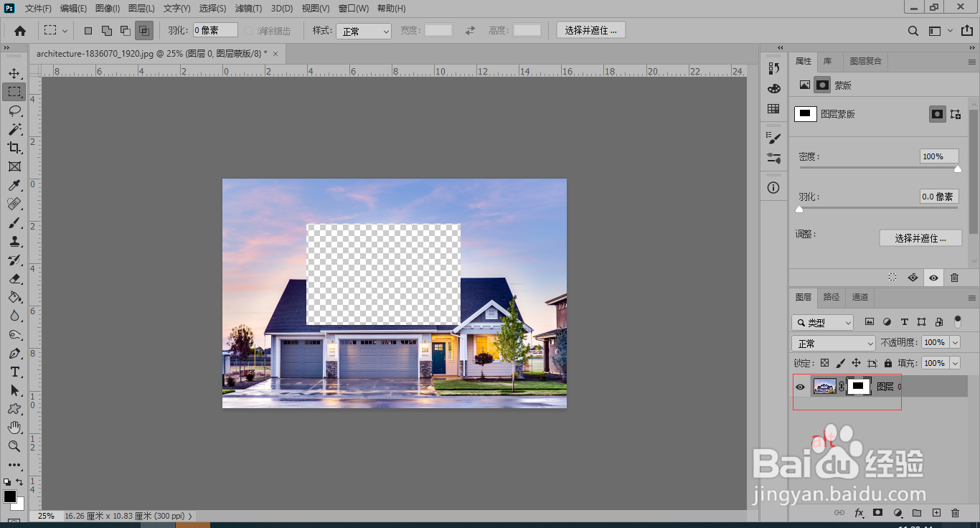Create a new group folder icon
The image size is (980, 528).
pos(917,513)
